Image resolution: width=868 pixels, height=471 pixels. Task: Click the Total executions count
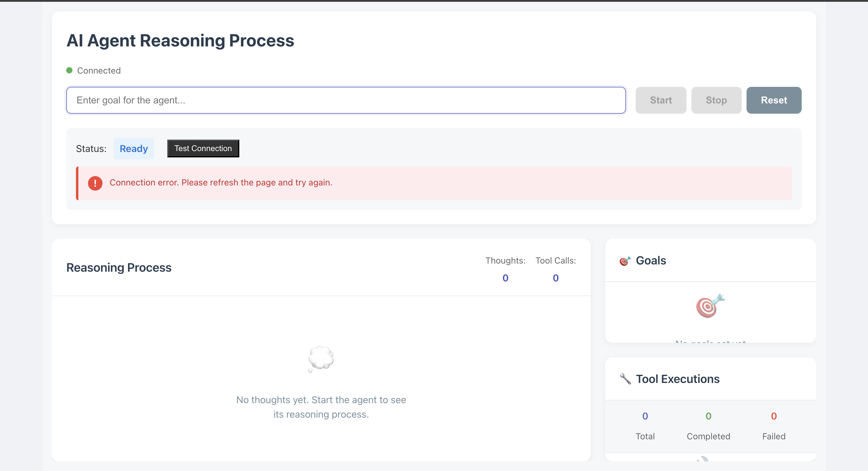pos(645,416)
